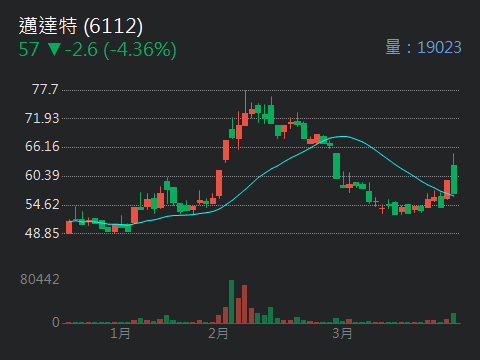The height and width of the screenshot is (360, 480).
Task: Click the 48.85 price axis label
Action: click(x=42, y=233)
